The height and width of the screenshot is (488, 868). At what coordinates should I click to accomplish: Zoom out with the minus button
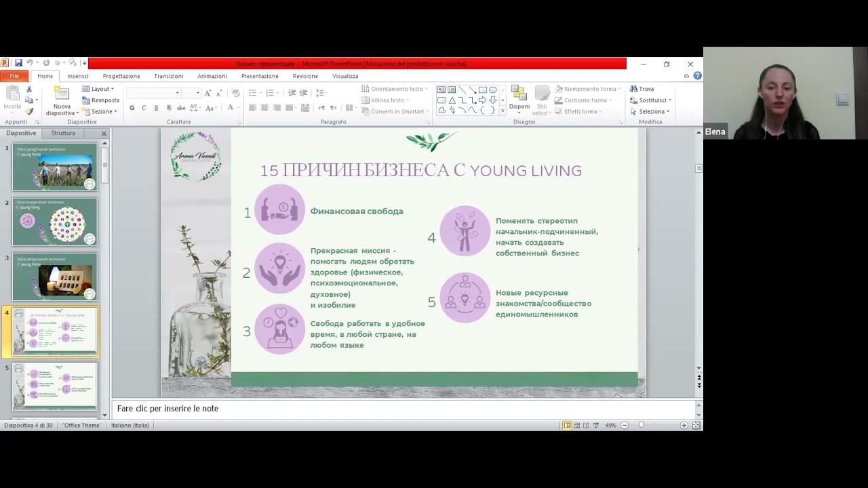click(x=625, y=425)
